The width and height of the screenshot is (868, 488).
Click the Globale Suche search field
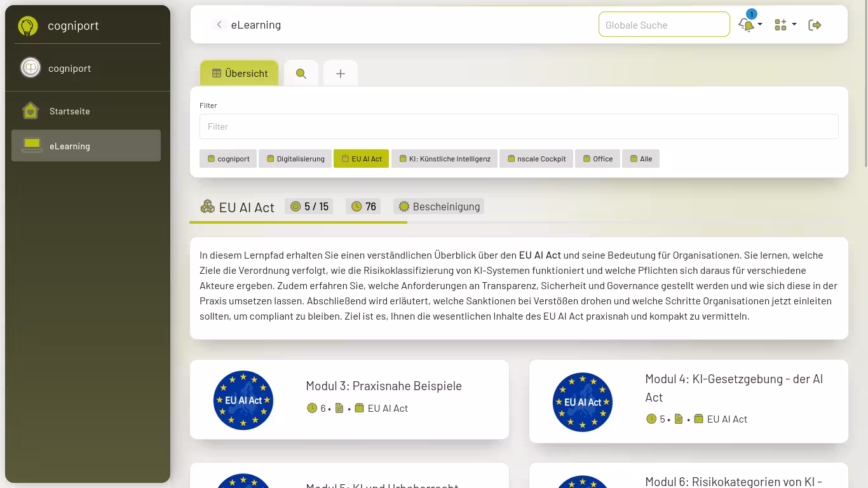pos(664,25)
